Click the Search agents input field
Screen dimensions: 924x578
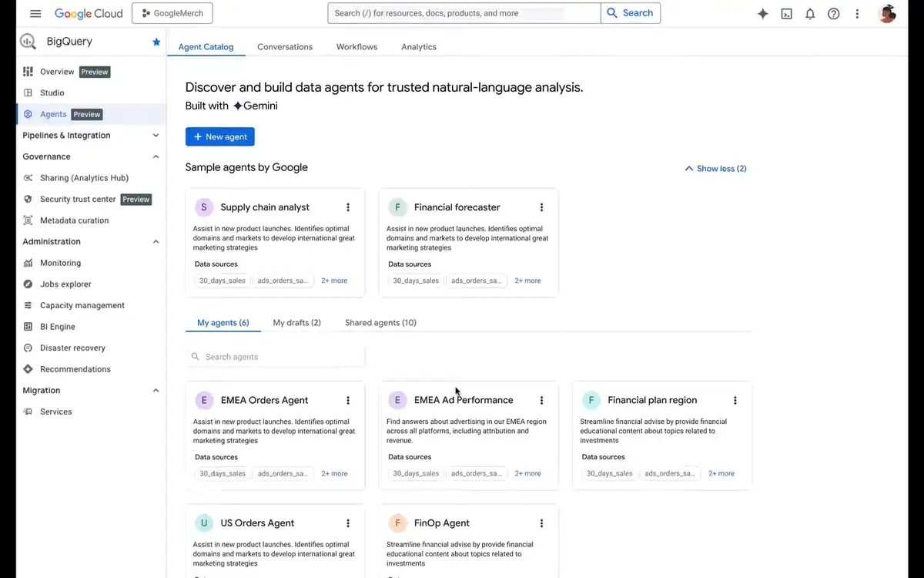pos(276,357)
